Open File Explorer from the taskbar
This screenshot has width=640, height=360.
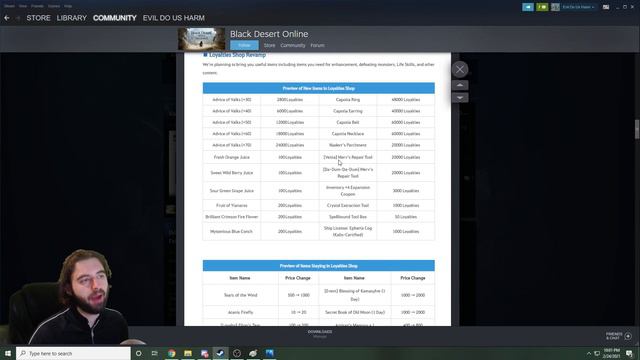[x=188, y=353]
